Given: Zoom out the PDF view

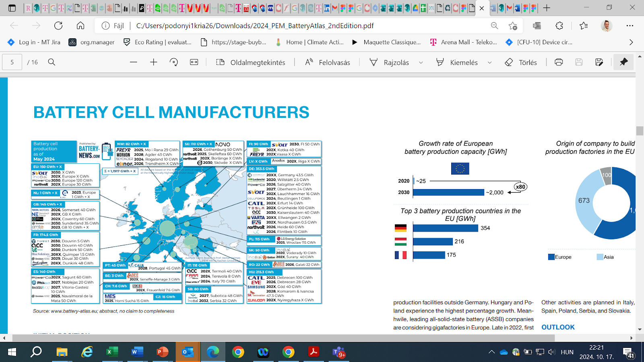Looking at the screenshot, I should pyautogui.click(x=134, y=62).
